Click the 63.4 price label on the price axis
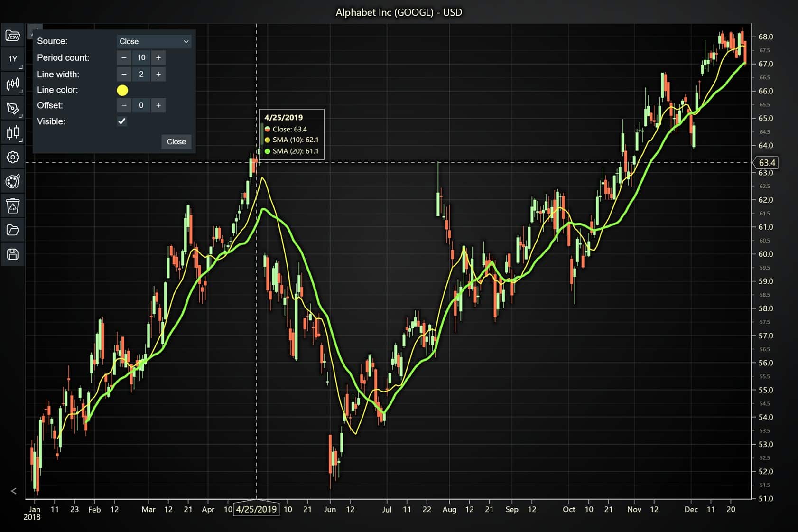Viewport: 798px width, 532px height. (x=767, y=163)
